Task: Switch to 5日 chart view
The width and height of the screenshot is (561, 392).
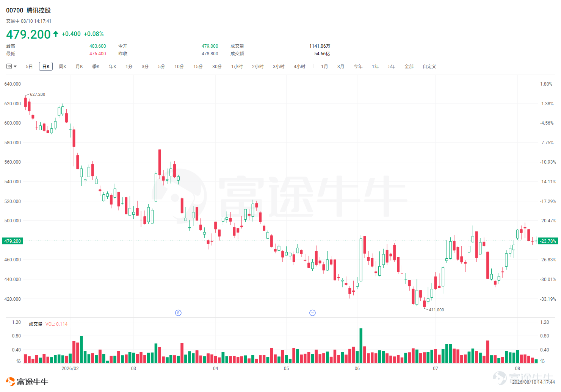Action: tap(29, 67)
